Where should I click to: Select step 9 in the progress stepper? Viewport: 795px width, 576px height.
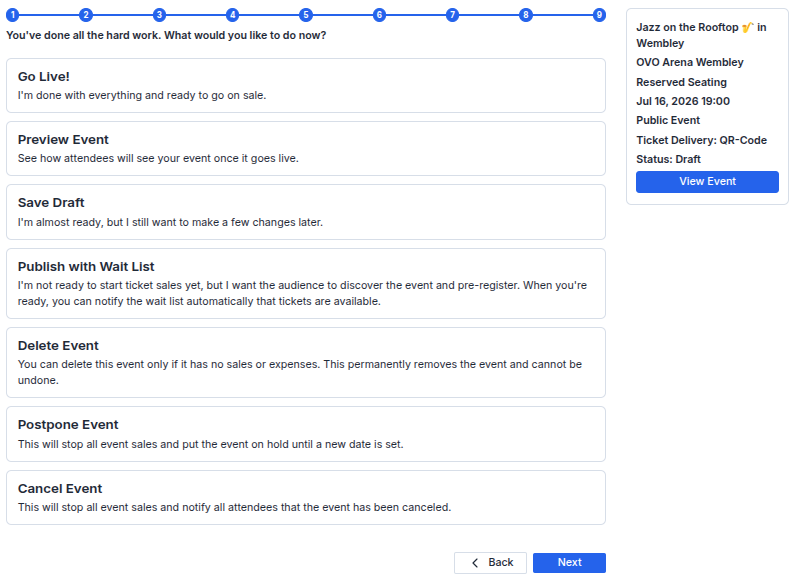[x=599, y=15]
